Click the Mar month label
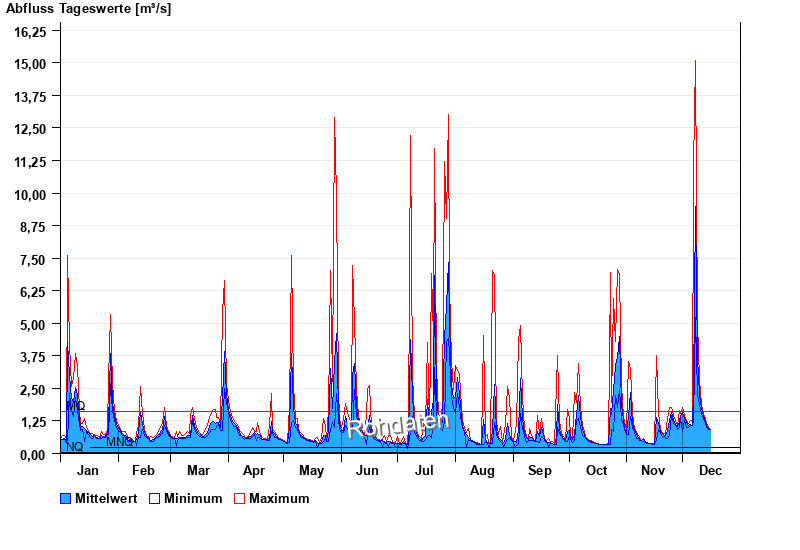Image resolution: width=800 pixels, height=550 pixels. tap(198, 470)
